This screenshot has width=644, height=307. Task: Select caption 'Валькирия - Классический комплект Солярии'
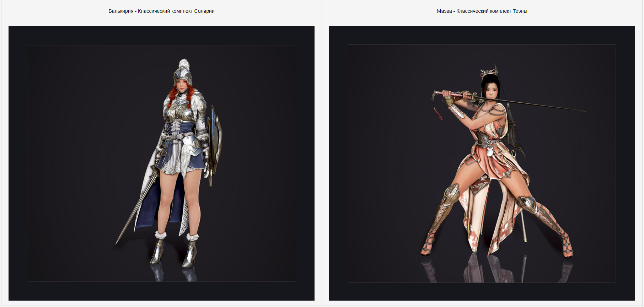coord(161,11)
